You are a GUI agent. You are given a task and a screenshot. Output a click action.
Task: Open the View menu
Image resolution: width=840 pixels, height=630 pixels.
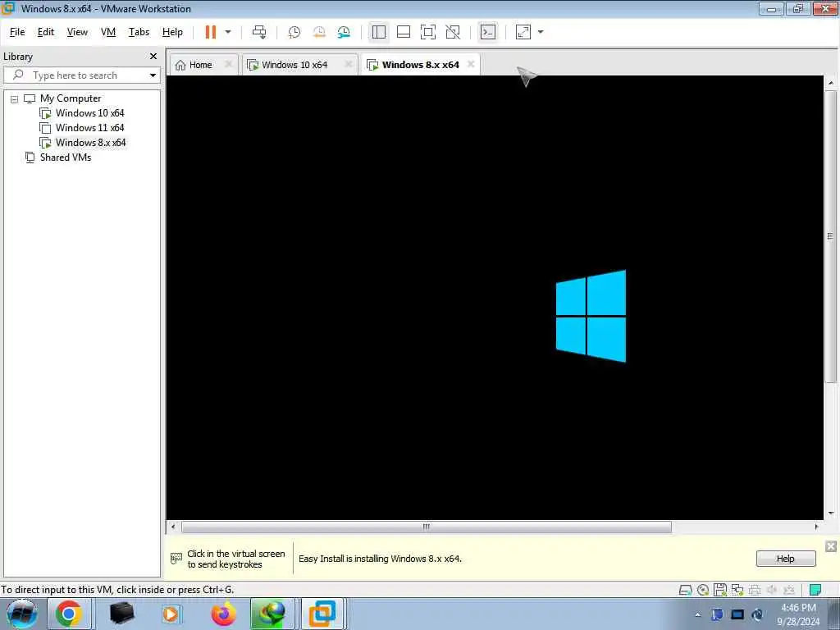[77, 32]
